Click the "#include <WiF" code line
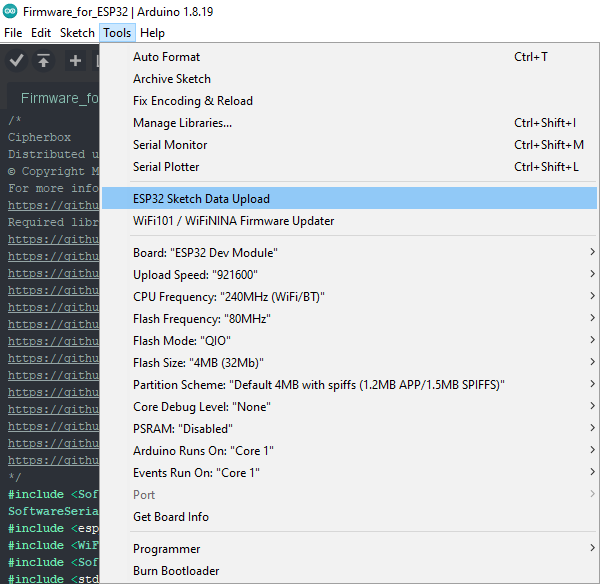Image resolution: width=600 pixels, height=584 pixels. [x=53, y=545]
